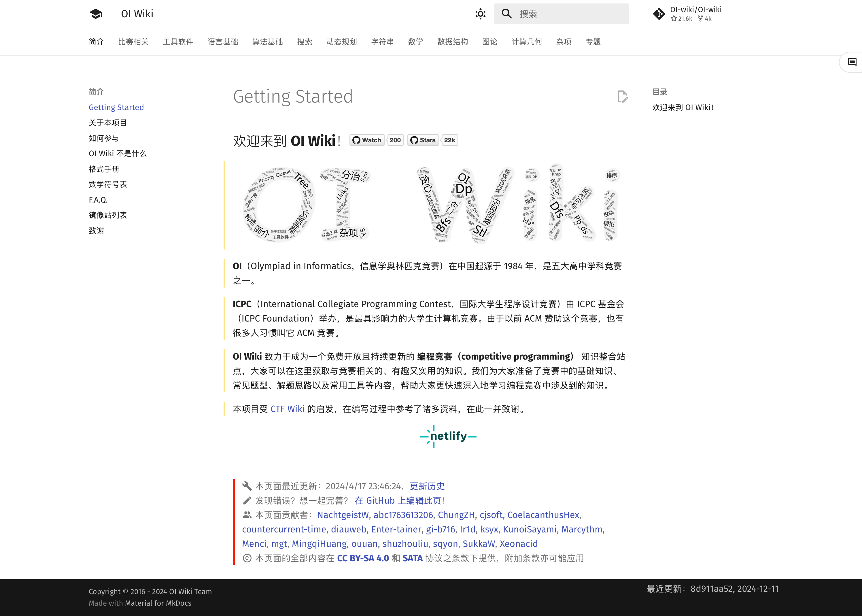Click the OI Wiki site title in header

(137, 14)
